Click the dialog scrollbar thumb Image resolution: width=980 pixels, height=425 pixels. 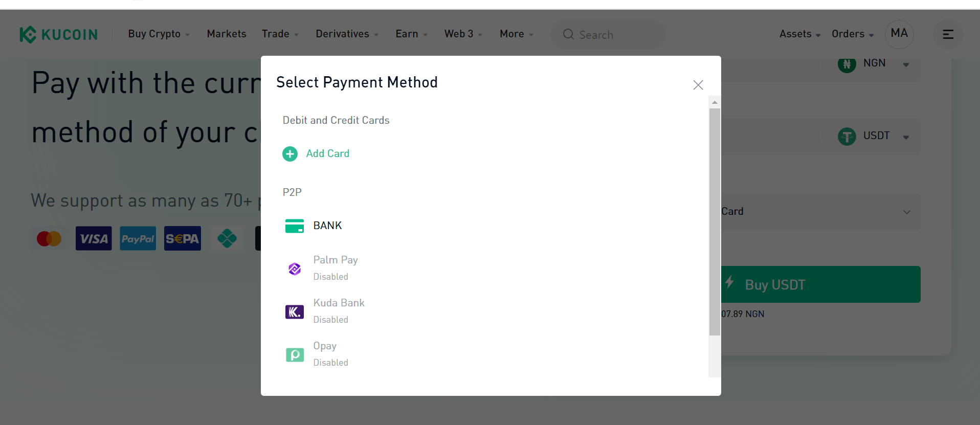click(715, 222)
